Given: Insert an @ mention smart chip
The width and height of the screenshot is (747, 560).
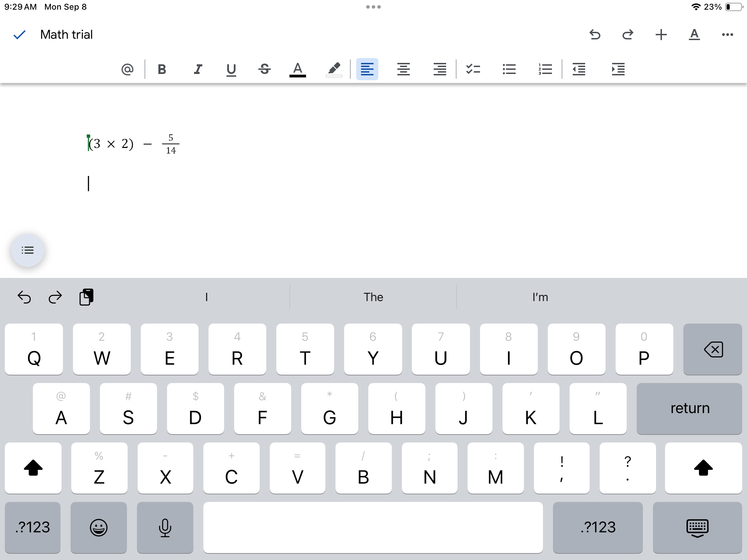Looking at the screenshot, I should pyautogui.click(x=127, y=69).
